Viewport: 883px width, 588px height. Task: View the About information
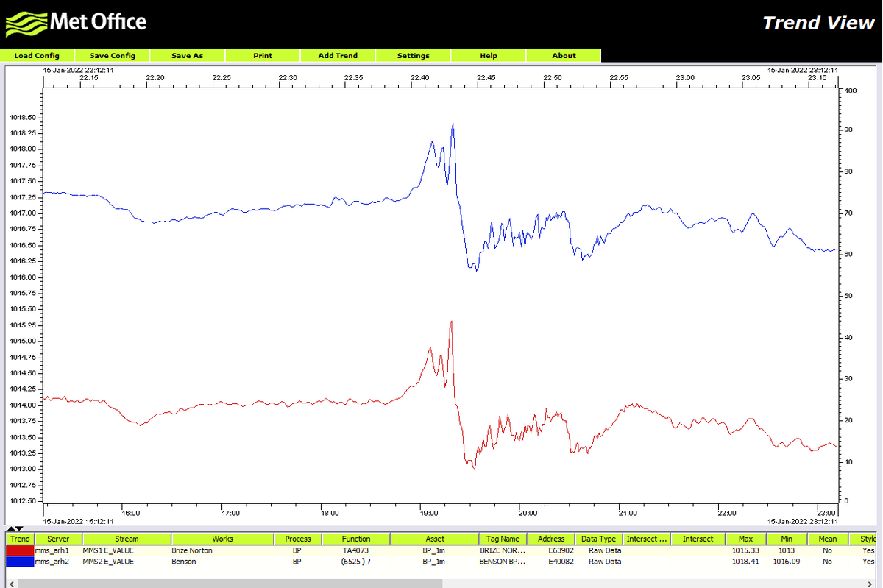[x=564, y=55]
